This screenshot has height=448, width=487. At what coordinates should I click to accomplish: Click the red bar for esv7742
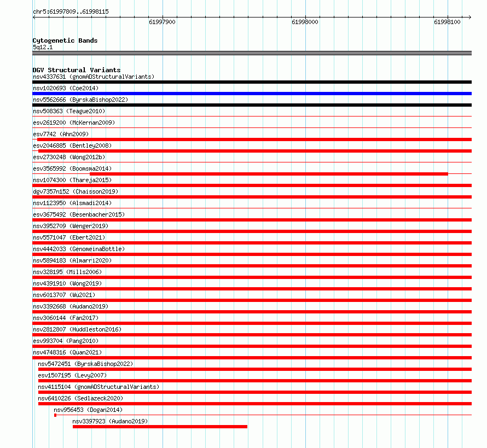[254, 139]
